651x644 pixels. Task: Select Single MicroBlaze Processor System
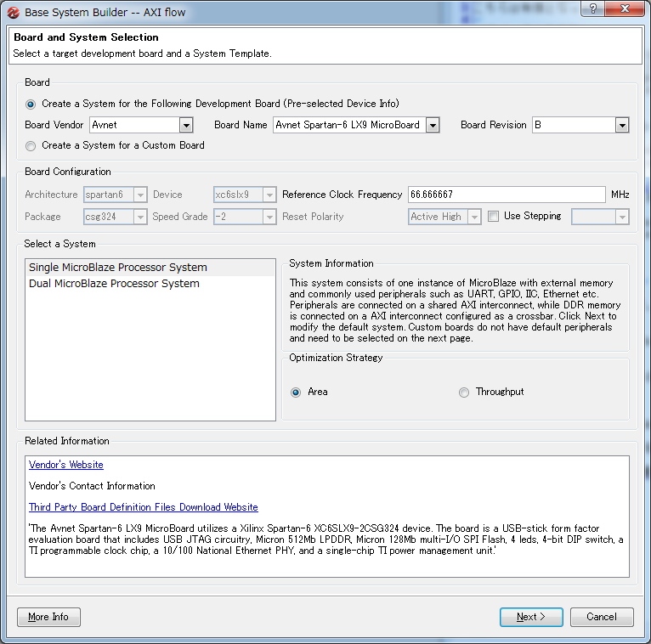pyautogui.click(x=150, y=268)
